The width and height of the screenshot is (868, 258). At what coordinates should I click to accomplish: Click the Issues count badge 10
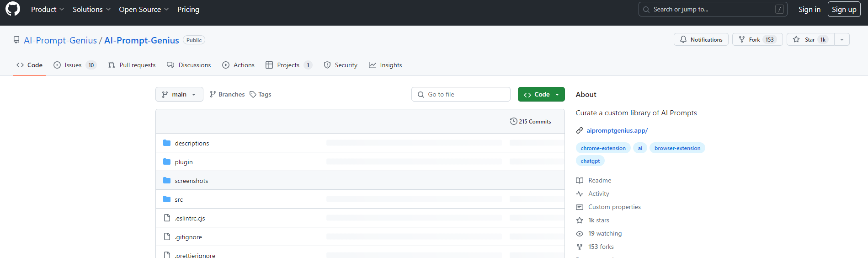[x=91, y=65]
